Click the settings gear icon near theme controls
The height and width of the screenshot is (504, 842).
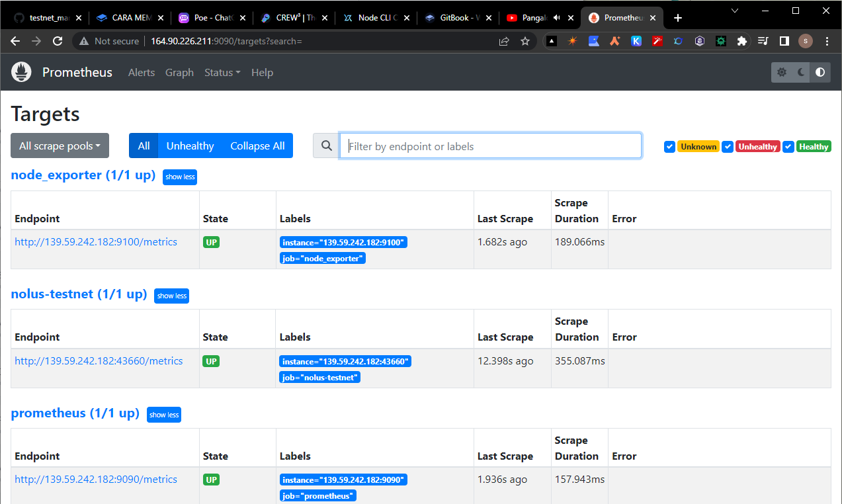[781, 72]
